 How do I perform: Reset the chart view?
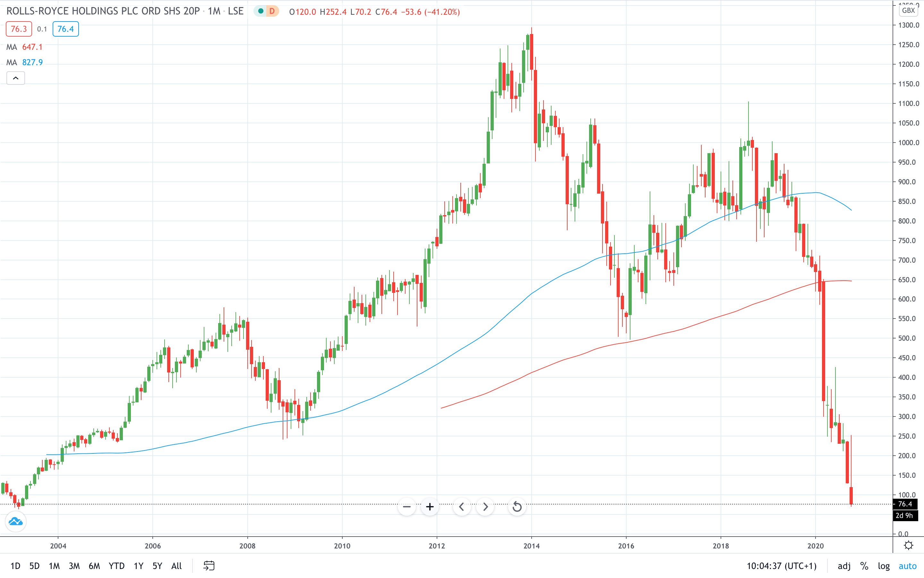coord(517,507)
